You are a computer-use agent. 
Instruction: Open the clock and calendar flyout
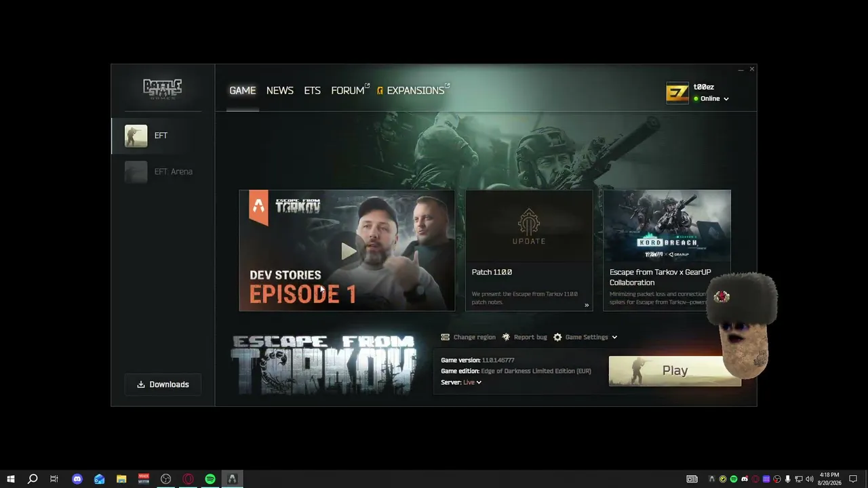click(829, 479)
